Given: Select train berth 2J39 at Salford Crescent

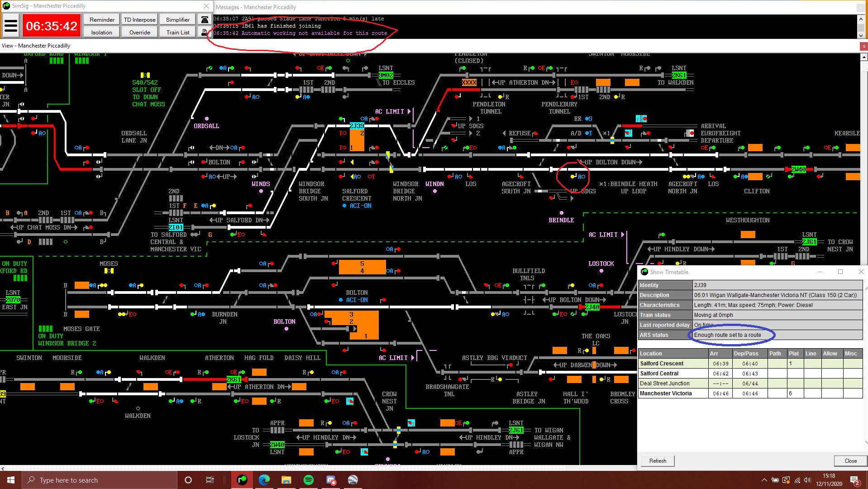Looking at the screenshot, I should pos(357,126).
